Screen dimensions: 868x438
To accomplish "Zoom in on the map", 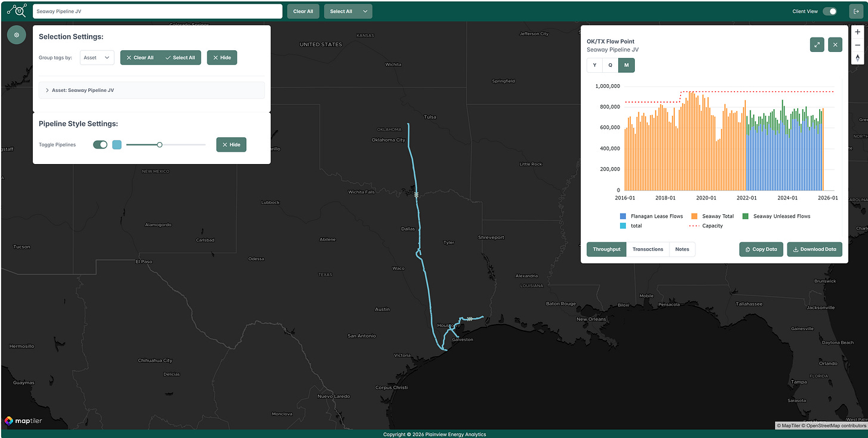I will point(857,32).
